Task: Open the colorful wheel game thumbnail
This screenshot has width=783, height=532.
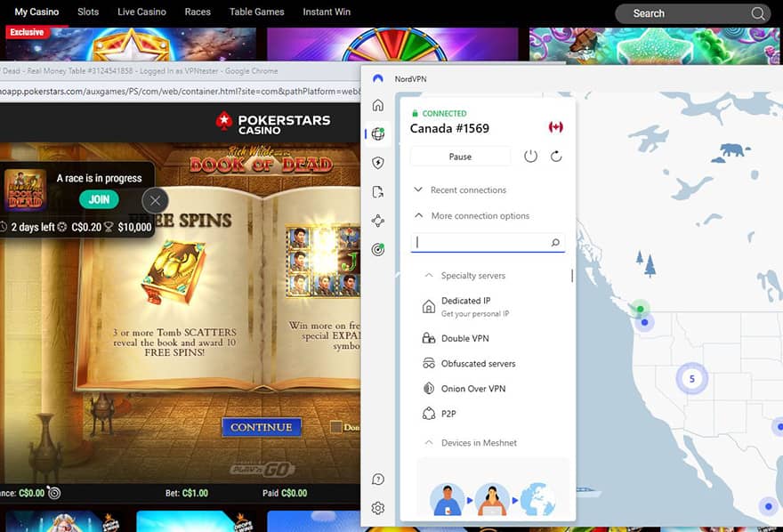Action: point(392,44)
